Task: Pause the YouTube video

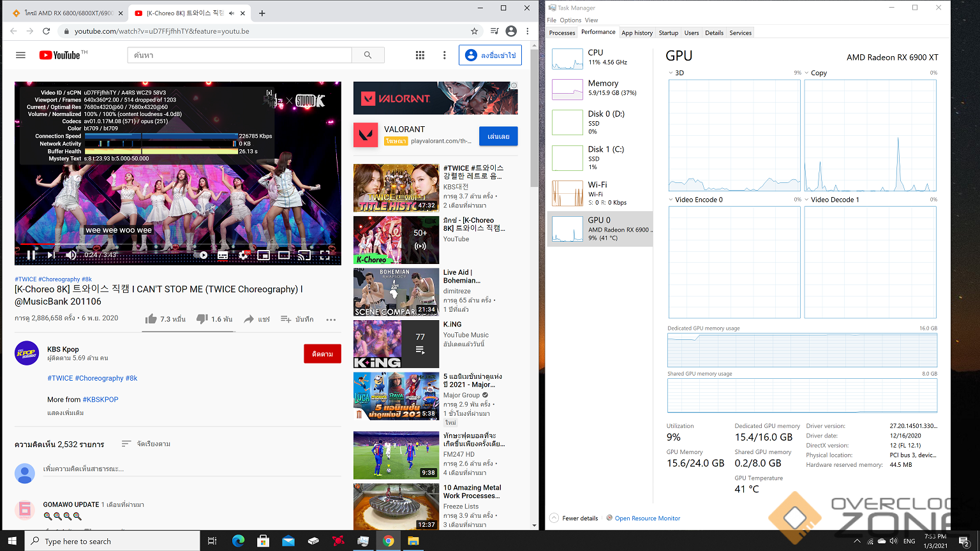Action: point(31,255)
